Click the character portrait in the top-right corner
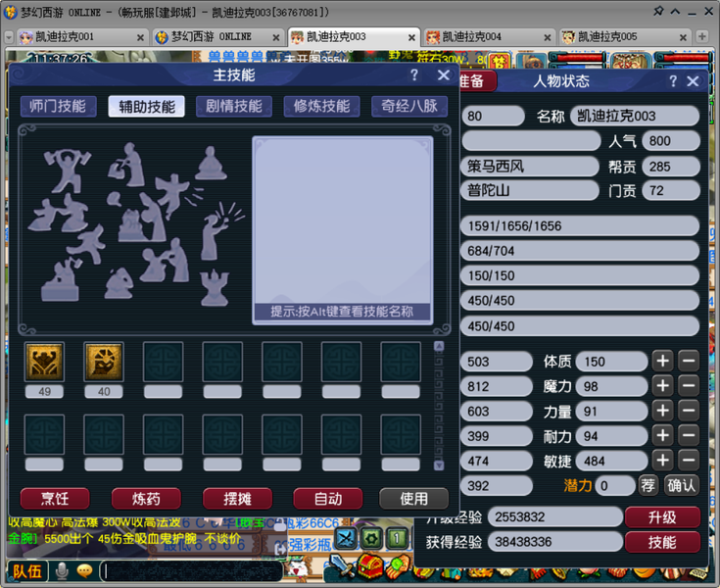This screenshot has width=720, height=588. pyautogui.click(x=631, y=60)
